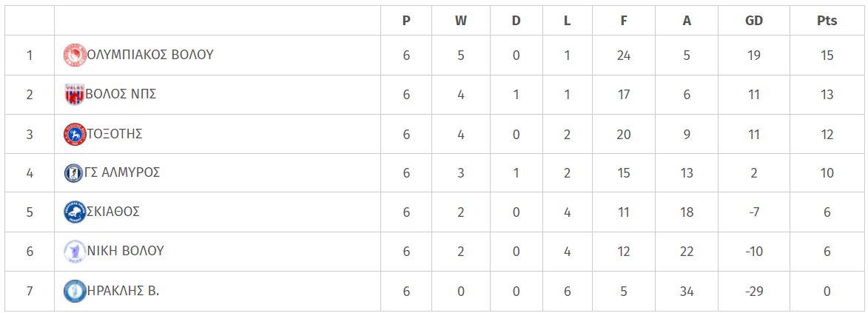The width and height of the screenshot is (868, 313).
Task: Select the ΗΡΑΚΛΗΣ Β. team name
Action: [x=124, y=290]
